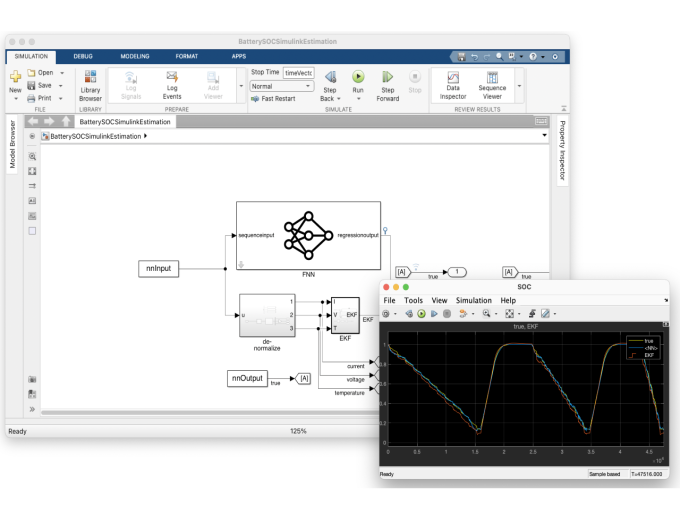Select the FNN neural network block
Image resolution: width=680 pixels, height=520 pixels.
click(x=308, y=235)
